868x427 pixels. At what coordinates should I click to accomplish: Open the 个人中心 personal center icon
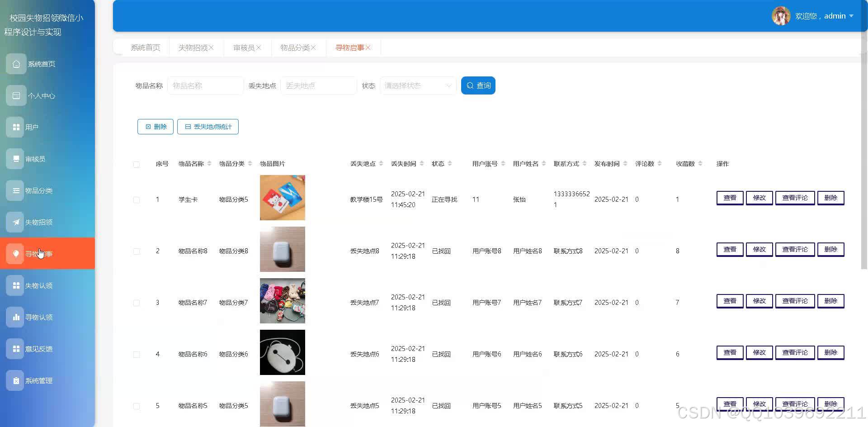[16, 95]
